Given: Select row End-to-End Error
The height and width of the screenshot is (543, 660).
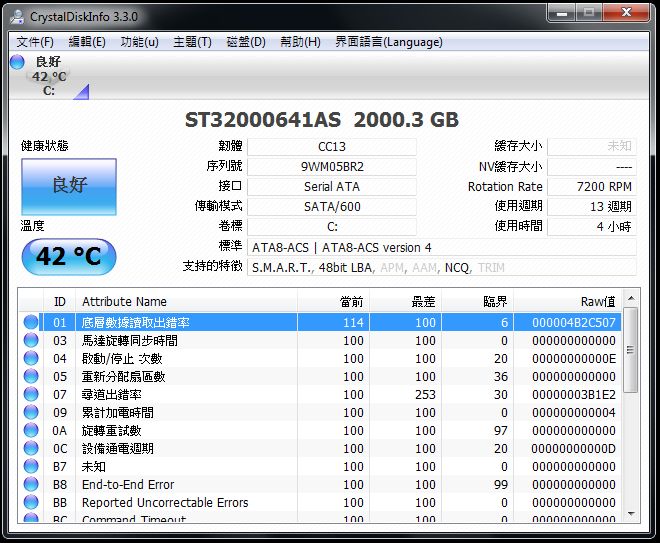Looking at the screenshot, I should (x=320, y=484).
